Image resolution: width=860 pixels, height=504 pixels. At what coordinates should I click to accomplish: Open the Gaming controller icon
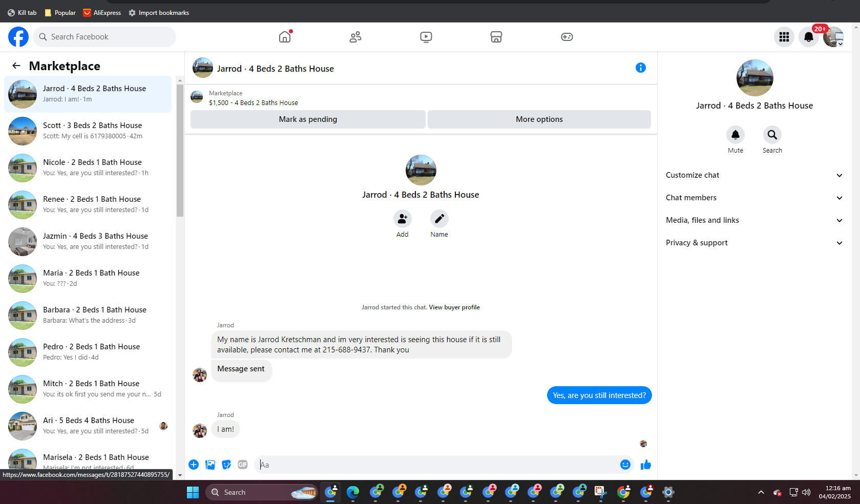[567, 37]
